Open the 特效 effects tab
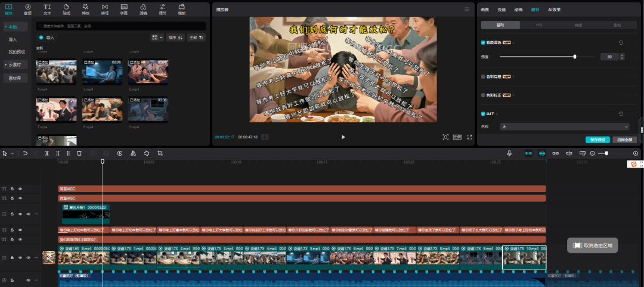The image size is (644, 287). tap(85, 9)
